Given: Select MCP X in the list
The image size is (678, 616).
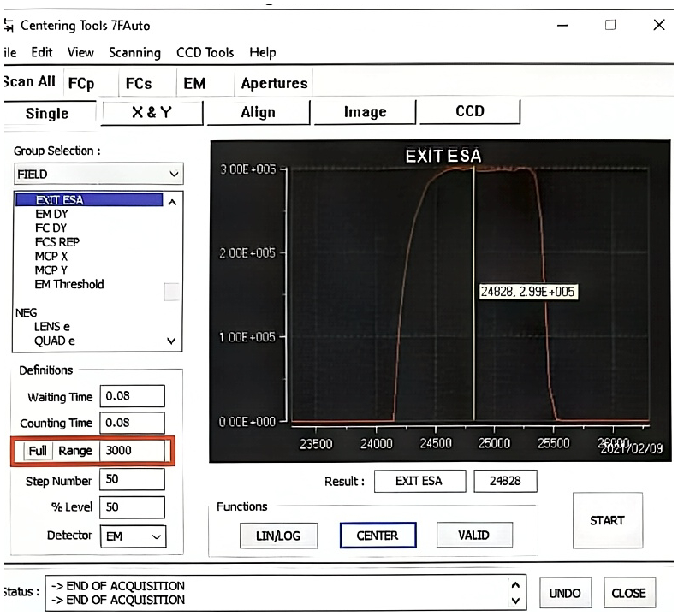Looking at the screenshot, I should point(51,256).
